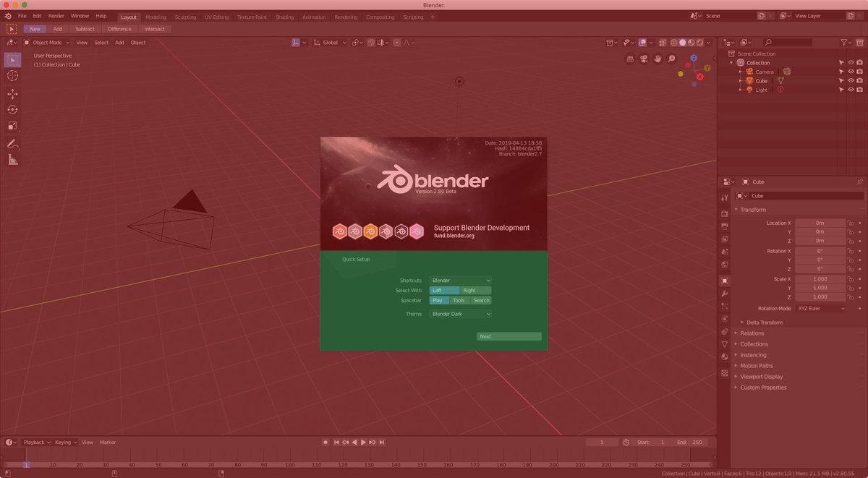Open Global transform orientation dropdown
Screen dimensions: 868x478
[x=330, y=43]
